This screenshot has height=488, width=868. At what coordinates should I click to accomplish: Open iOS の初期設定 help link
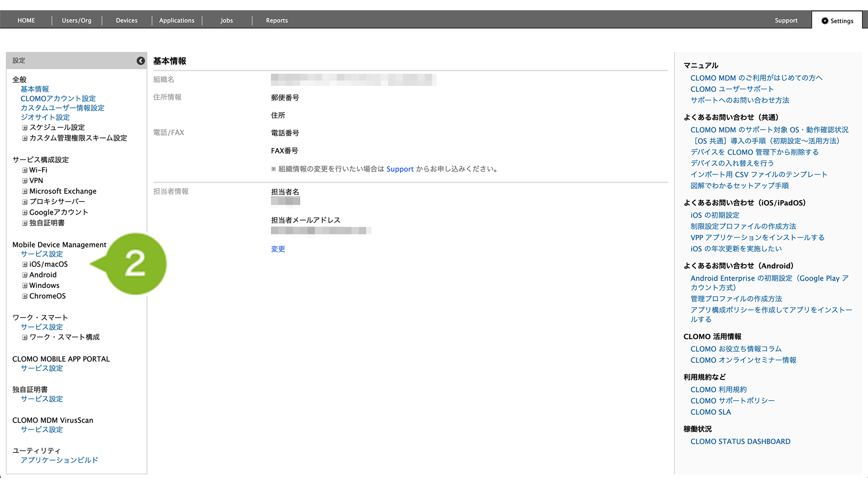click(715, 215)
